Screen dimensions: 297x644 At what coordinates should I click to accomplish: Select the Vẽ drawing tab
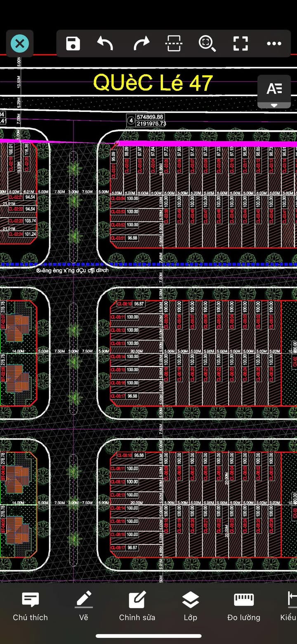click(x=84, y=606)
